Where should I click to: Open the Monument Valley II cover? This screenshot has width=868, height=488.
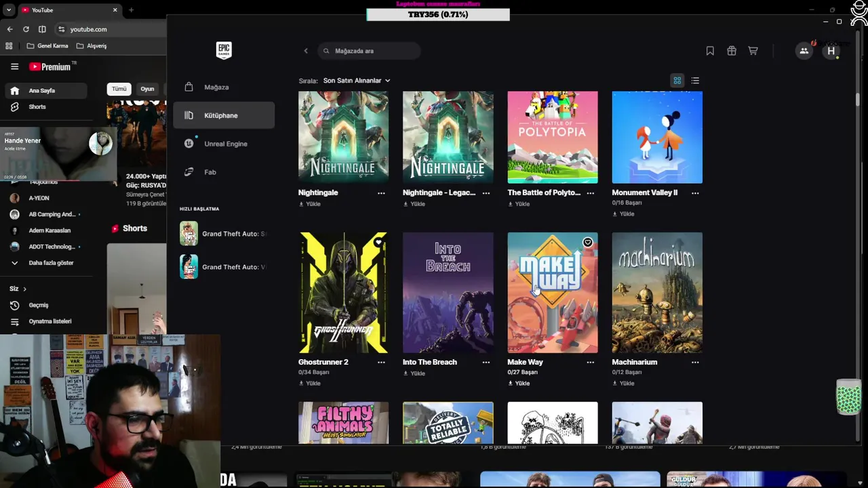657,138
